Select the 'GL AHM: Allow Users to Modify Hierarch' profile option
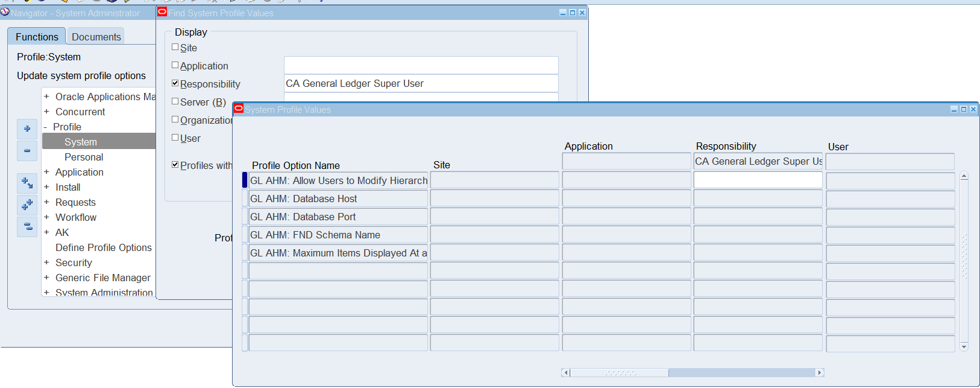The height and width of the screenshot is (388, 980). tap(339, 180)
